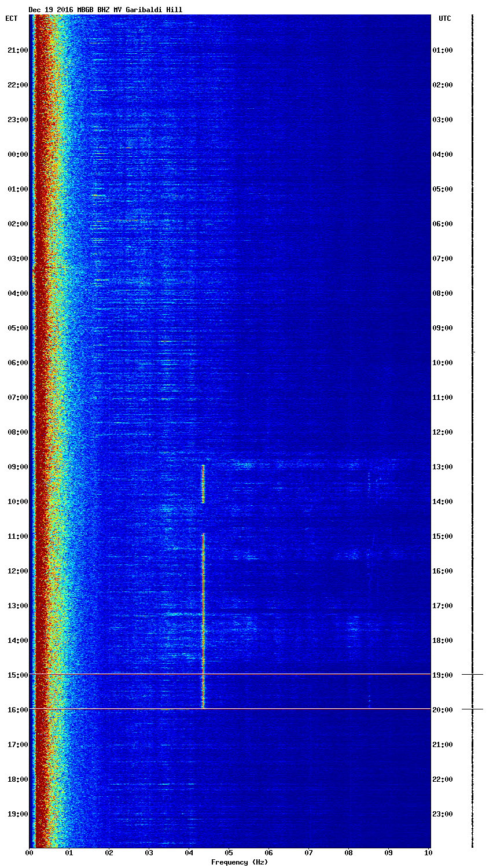Image resolution: width=493 pixels, height=868 pixels.
Task: Click the 17:00 ECT time label
Action: (x=17, y=745)
